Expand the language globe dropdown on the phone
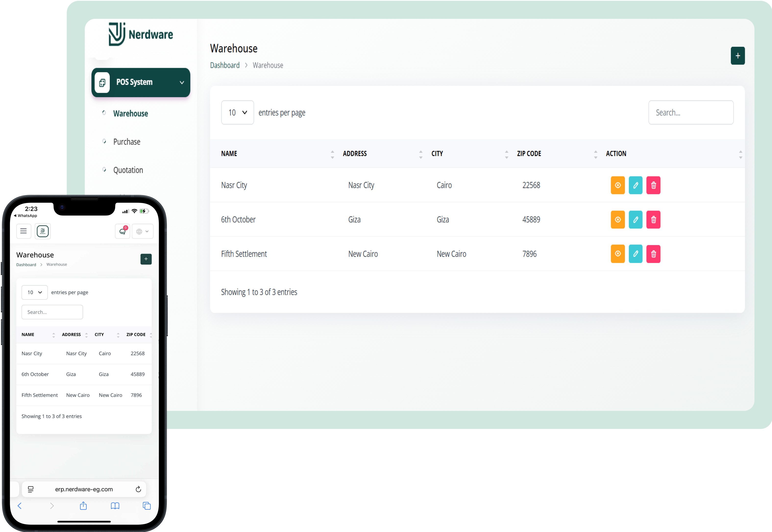The image size is (772, 532). 142,231
